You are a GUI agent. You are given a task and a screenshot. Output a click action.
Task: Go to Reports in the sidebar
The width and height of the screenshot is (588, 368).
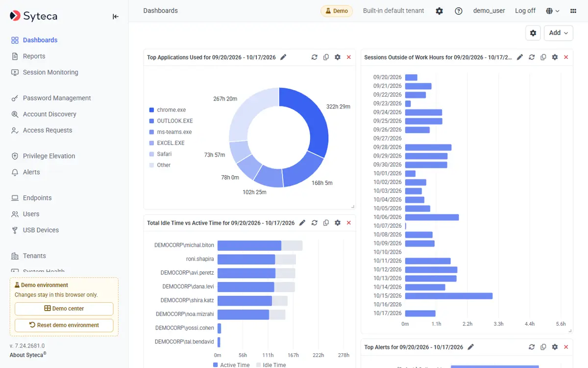pos(34,56)
